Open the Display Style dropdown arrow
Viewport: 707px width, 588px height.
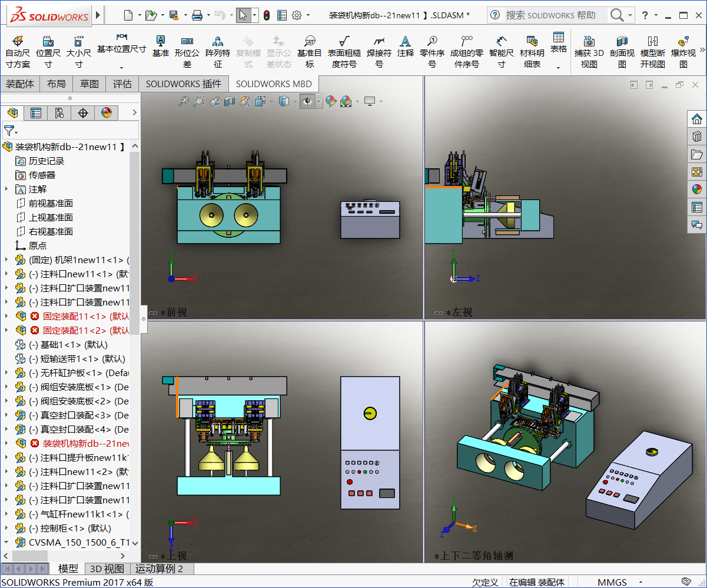point(296,102)
